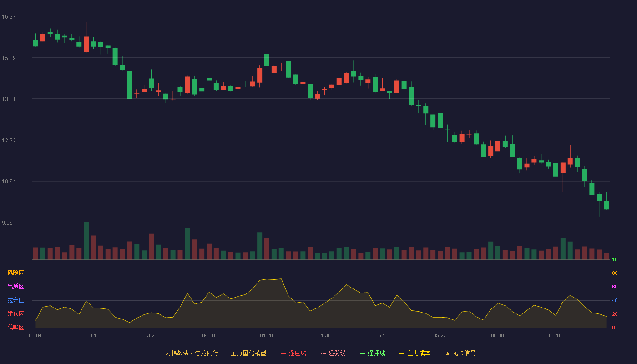Select the 风险区 zone label

(16, 273)
